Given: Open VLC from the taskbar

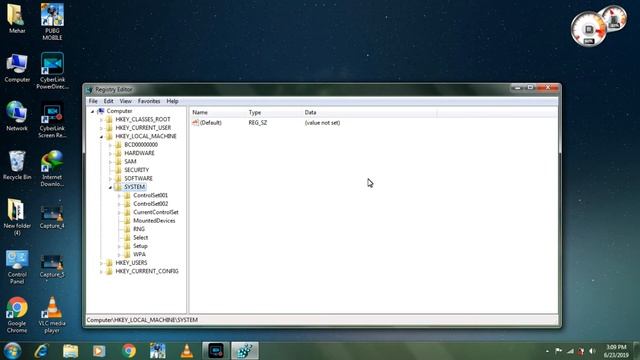Looking at the screenshot, I should coord(187,351).
